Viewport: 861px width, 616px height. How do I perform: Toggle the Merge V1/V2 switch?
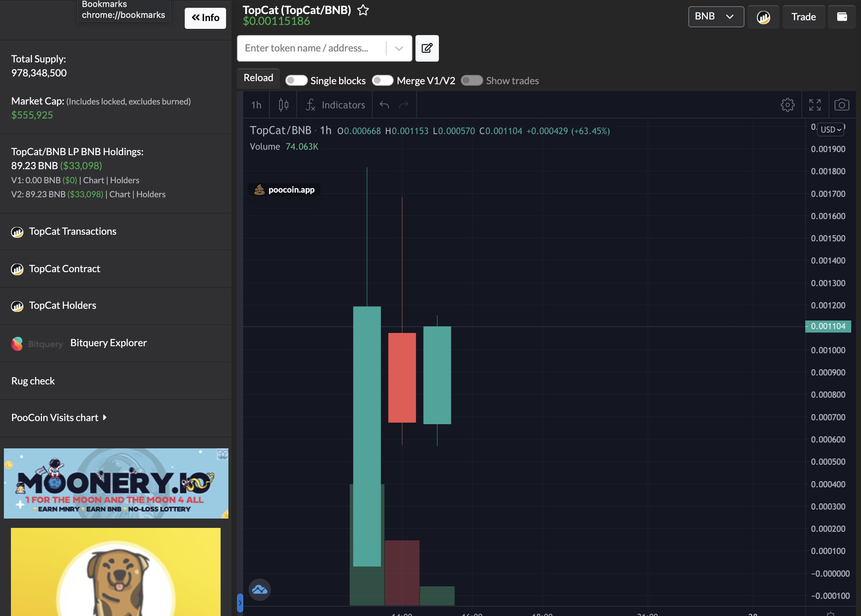tap(382, 80)
